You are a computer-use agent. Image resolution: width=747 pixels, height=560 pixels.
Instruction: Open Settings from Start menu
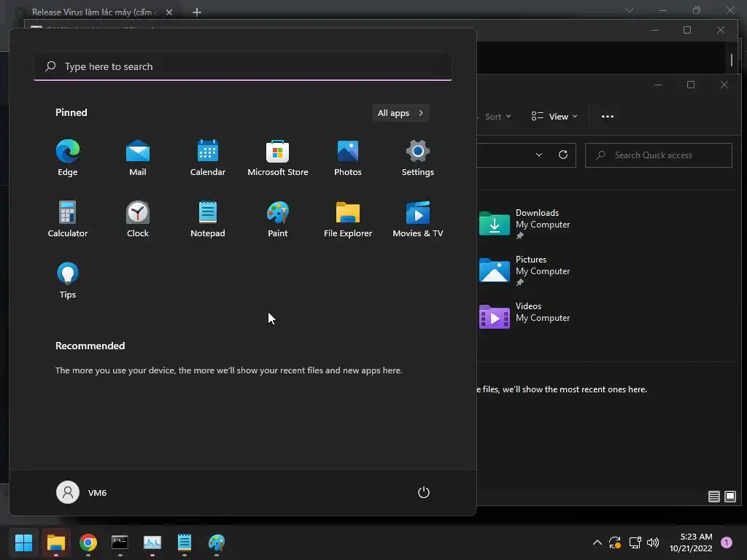click(418, 158)
